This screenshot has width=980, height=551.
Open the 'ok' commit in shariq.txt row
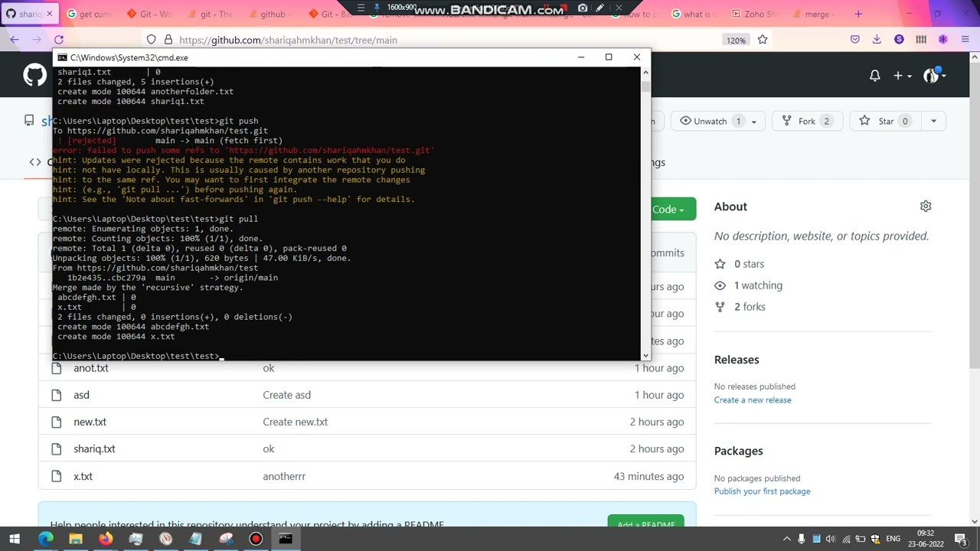pyautogui.click(x=268, y=448)
